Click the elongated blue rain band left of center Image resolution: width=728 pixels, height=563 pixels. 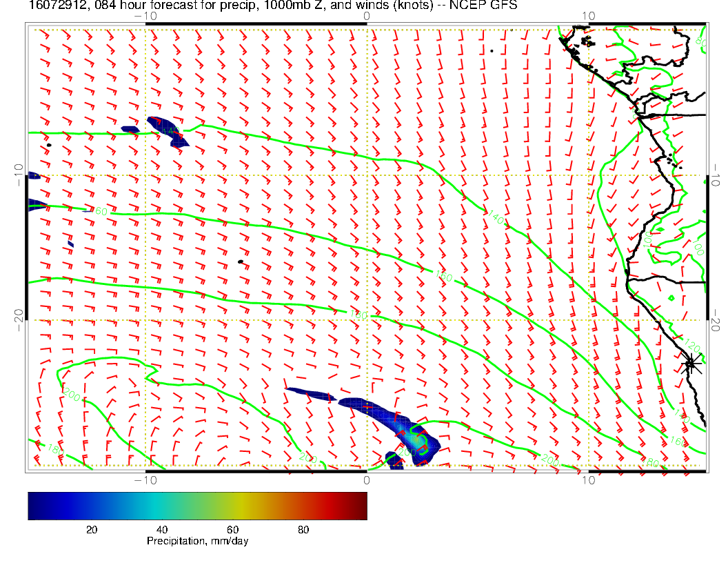(x=310, y=394)
